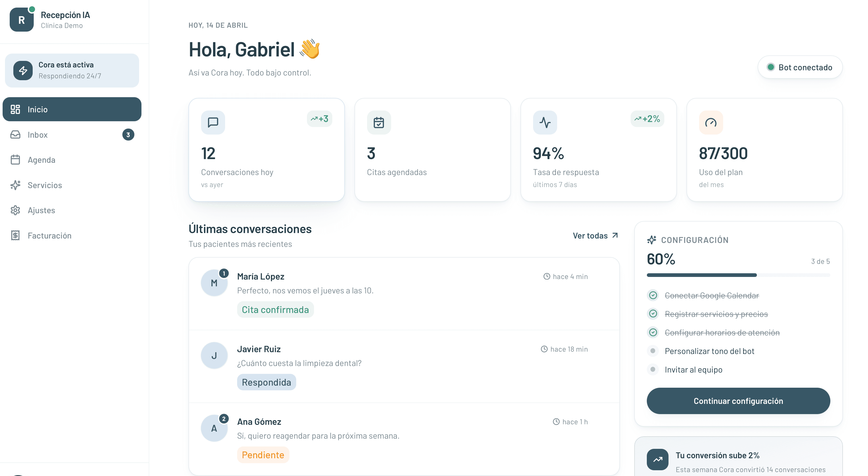
Task: Click the check circle for Conectar Google Calendar
Action: [653, 295]
